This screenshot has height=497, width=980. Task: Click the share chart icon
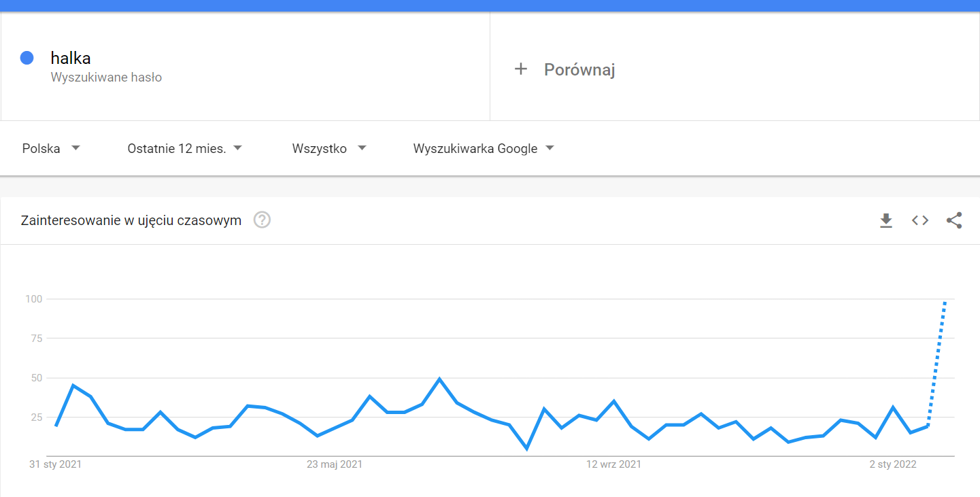tap(954, 220)
